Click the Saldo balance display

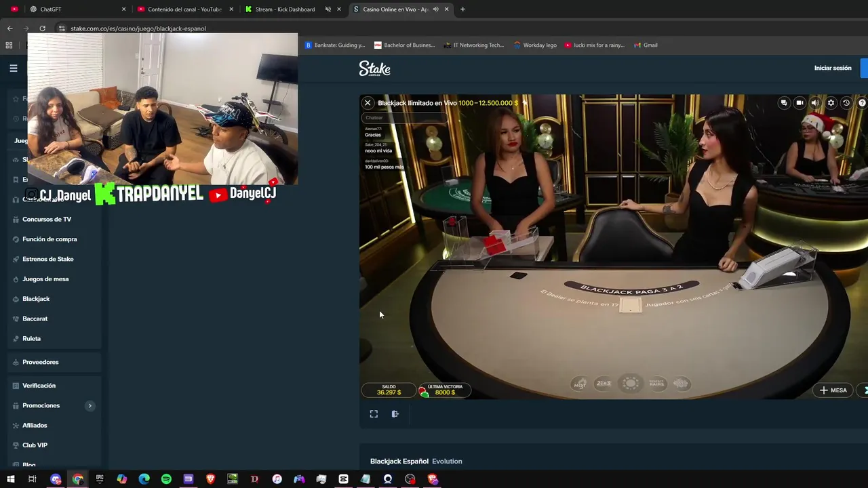pos(389,390)
